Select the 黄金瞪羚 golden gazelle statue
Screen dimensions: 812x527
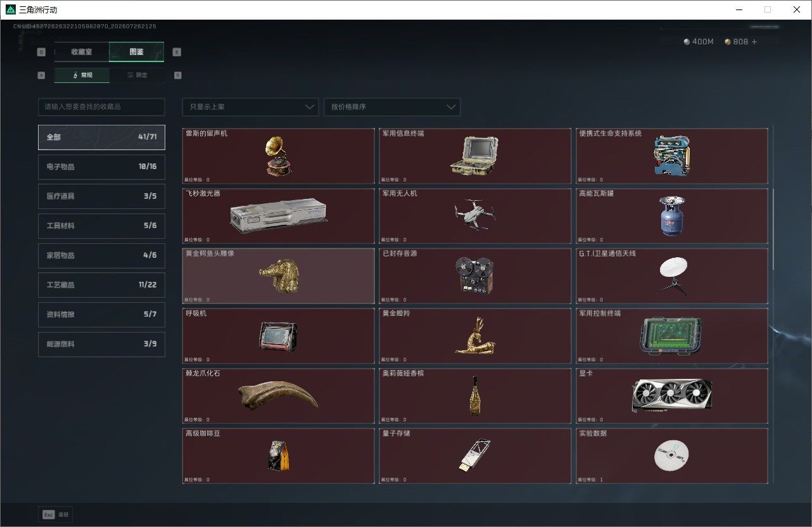(x=475, y=336)
